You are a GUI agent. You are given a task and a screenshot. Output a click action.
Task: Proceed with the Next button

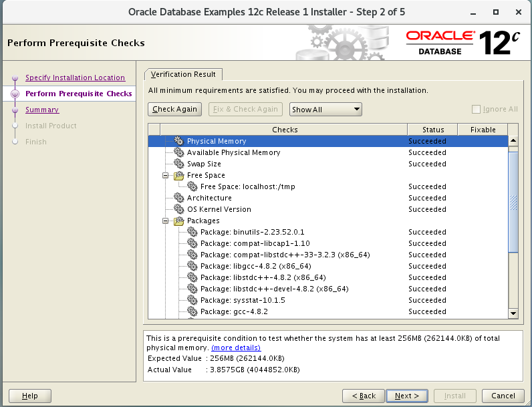(x=407, y=396)
